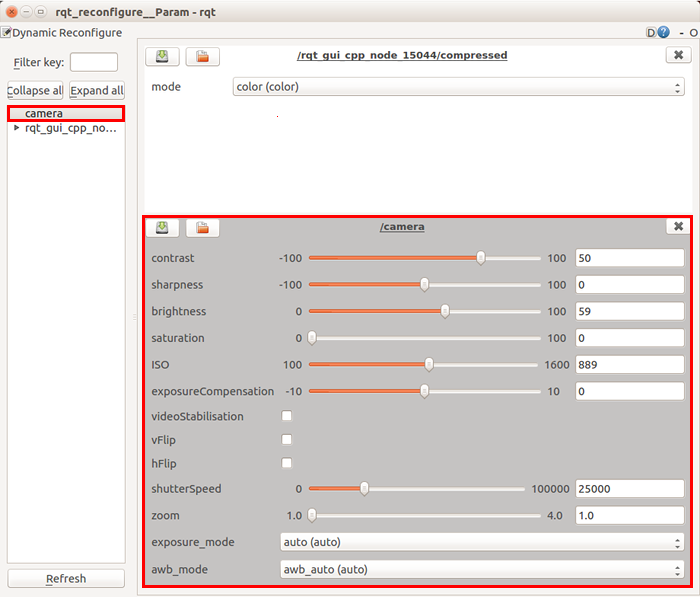This screenshot has height=597, width=700.
Task: Click the load folder icon in the /camera panel
Action: (x=202, y=227)
